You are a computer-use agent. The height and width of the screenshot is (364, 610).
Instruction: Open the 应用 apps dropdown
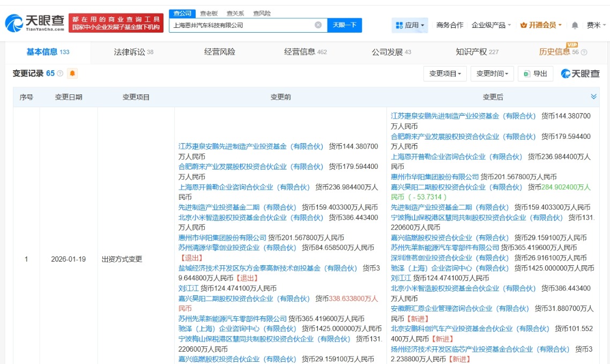[410, 25]
